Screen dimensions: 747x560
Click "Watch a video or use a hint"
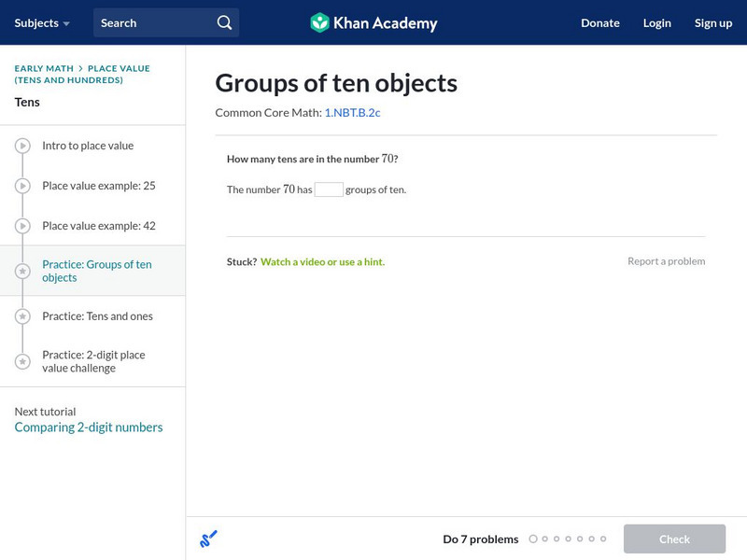(326, 261)
